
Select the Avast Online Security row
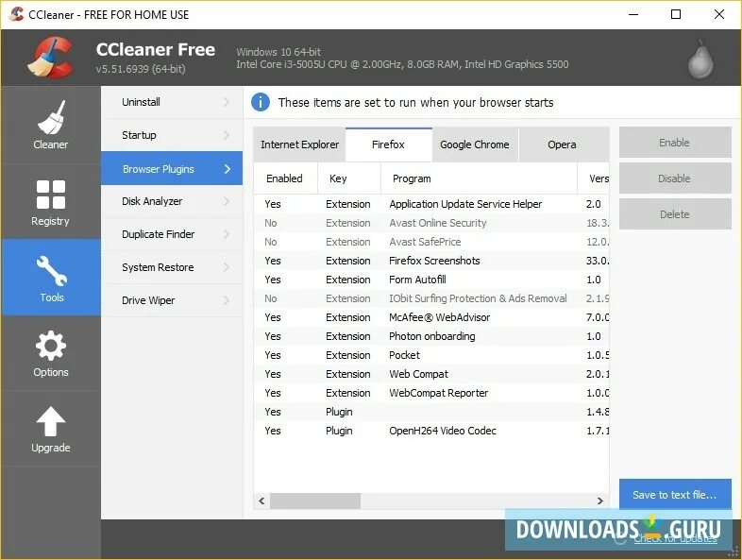pyautogui.click(x=431, y=223)
